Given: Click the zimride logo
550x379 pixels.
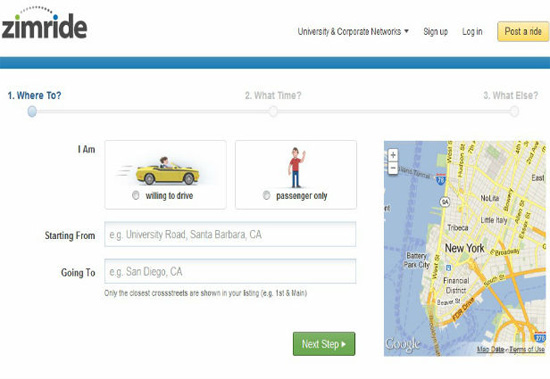Looking at the screenshot, I should pos(44,23).
